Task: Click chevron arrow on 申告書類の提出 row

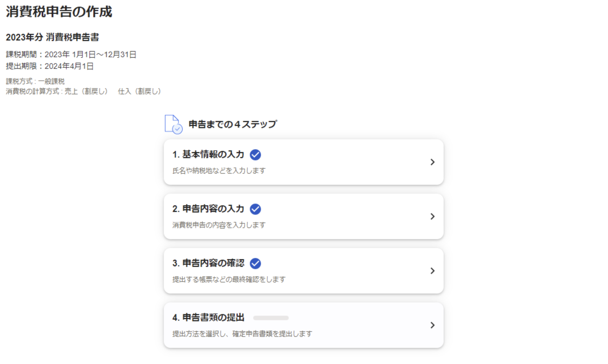Action: pos(432,325)
